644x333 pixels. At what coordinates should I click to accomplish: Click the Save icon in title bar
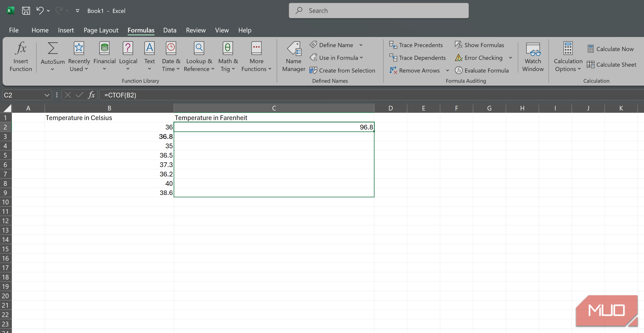click(x=26, y=11)
